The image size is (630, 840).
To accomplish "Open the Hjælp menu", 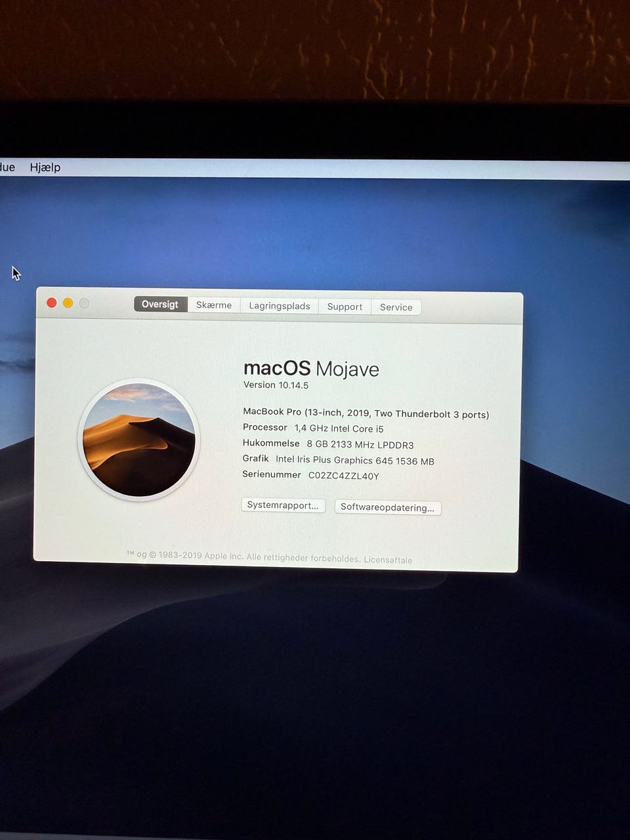I will 45,167.
